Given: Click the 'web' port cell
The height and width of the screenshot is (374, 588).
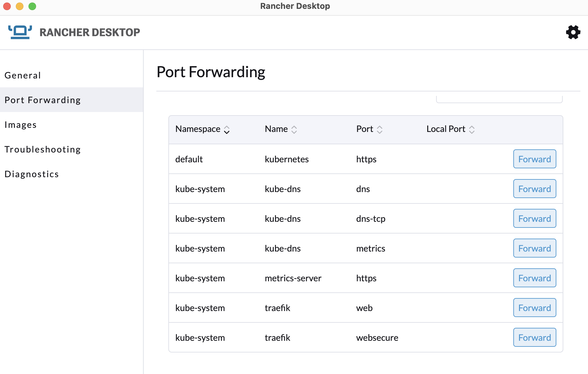Looking at the screenshot, I should 364,308.
